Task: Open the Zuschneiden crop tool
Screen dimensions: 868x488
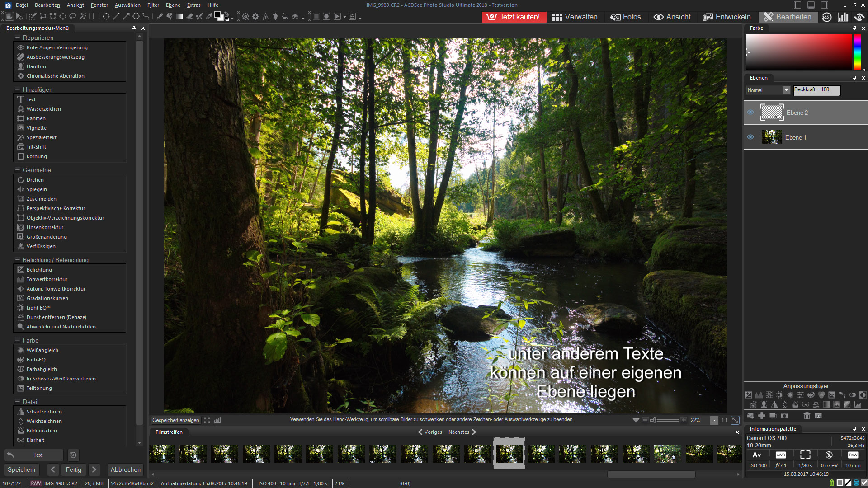Action: click(41, 199)
